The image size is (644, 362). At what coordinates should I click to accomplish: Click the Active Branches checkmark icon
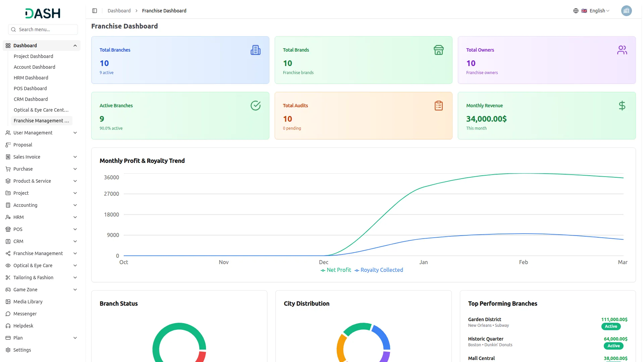click(255, 106)
